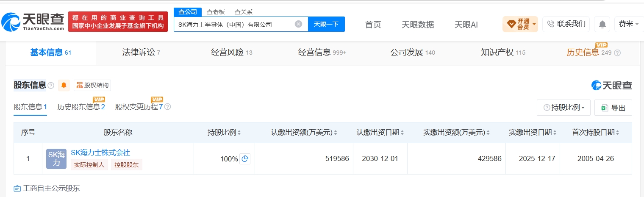Open the 费米 user account dropdown
The image size is (644, 197).
(629, 24)
